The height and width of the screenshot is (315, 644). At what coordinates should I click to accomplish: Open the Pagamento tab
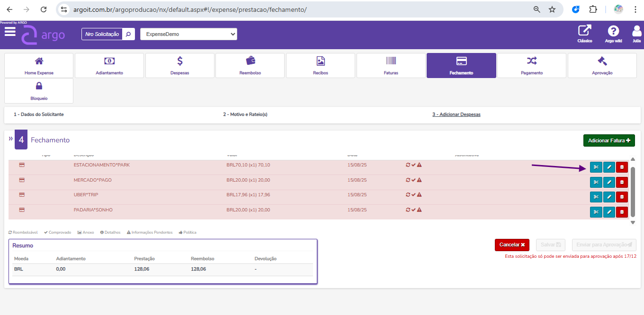(531, 65)
